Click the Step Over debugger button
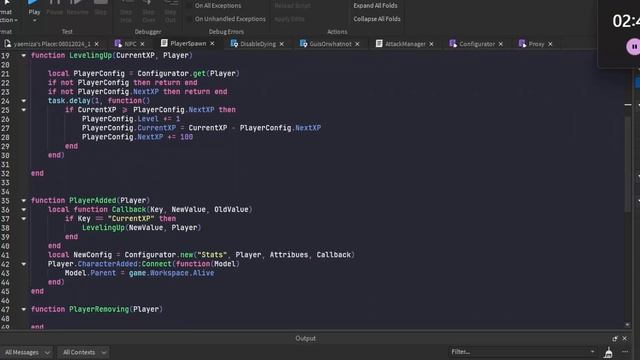 click(148, 12)
